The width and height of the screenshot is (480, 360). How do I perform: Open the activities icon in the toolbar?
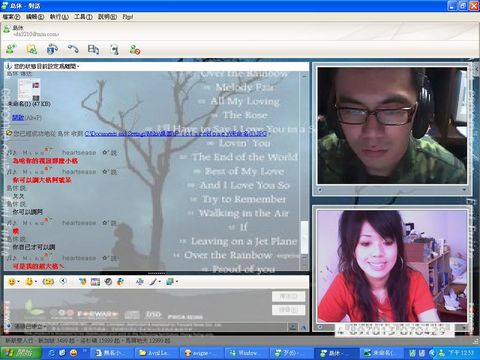coord(93,49)
